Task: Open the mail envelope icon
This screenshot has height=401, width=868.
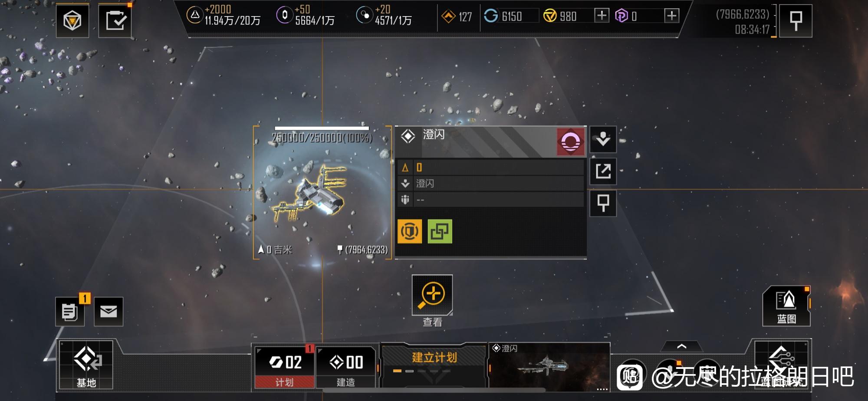Action: click(x=108, y=311)
